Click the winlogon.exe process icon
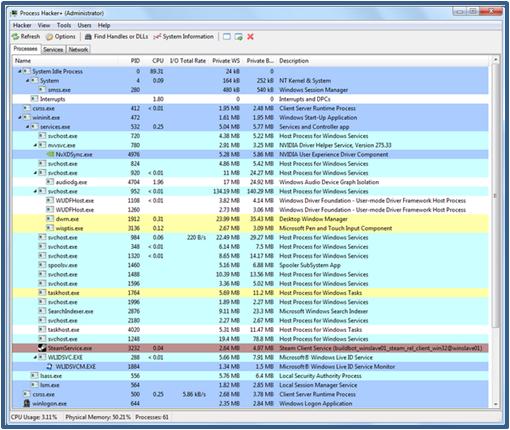The width and height of the screenshot is (510, 430). pyautogui.click(x=27, y=403)
